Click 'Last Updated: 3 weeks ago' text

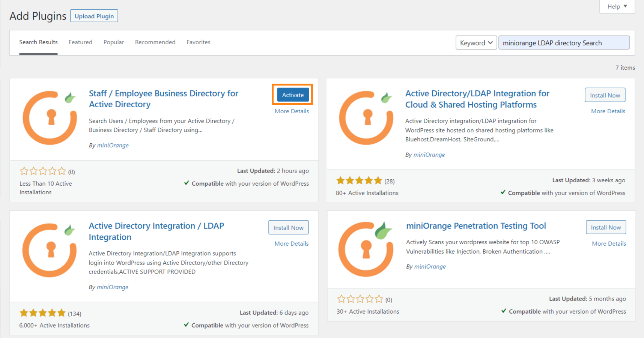[x=588, y=180]
